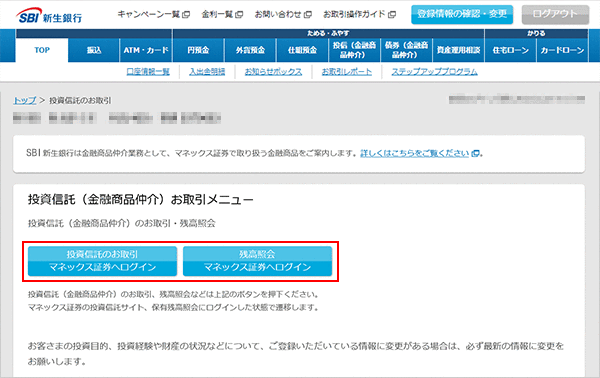The image size is (600, 378).
Task: Select the カードローン tab
Action: pos(562,50)
